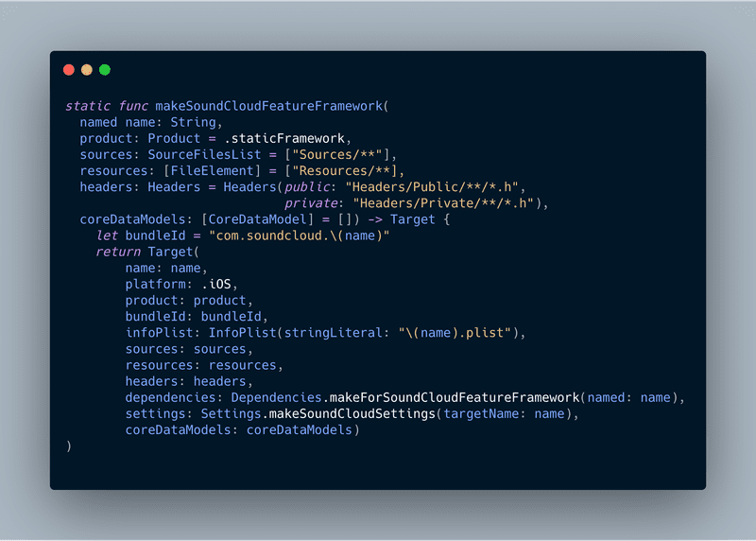This screenshot has width=756, height=541.
Task: Click the final closing parenthesis
Action: (69, 446)
